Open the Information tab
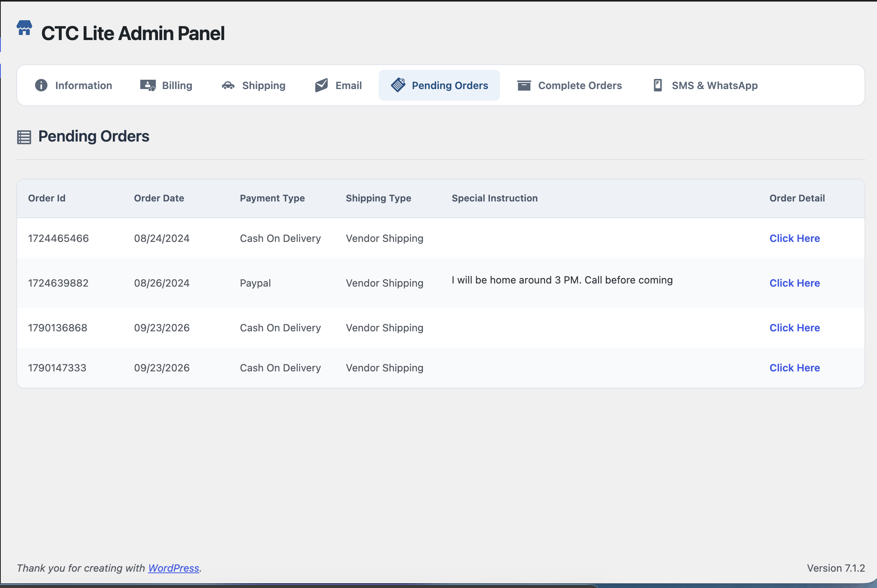 pyautogui.click(x=74, y=85)
